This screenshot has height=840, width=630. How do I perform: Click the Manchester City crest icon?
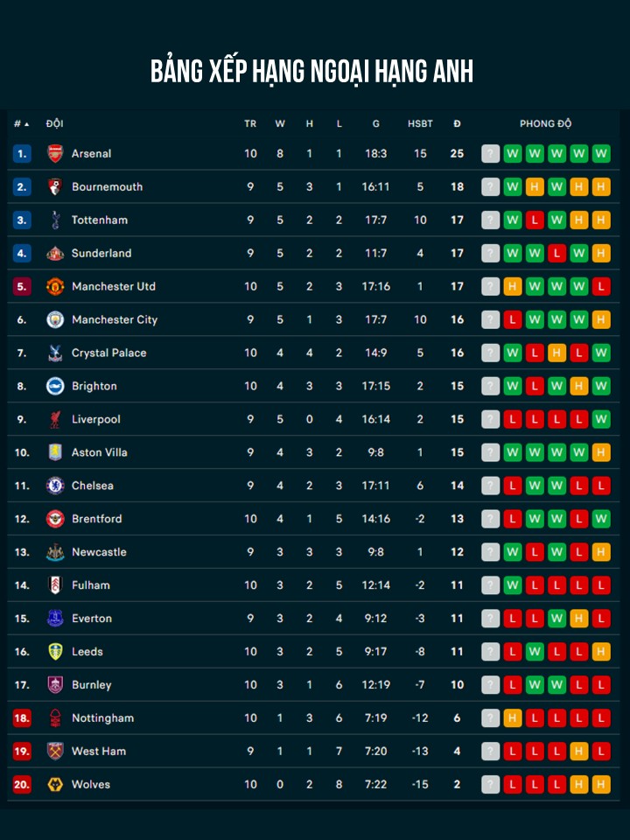coord(55,320)
